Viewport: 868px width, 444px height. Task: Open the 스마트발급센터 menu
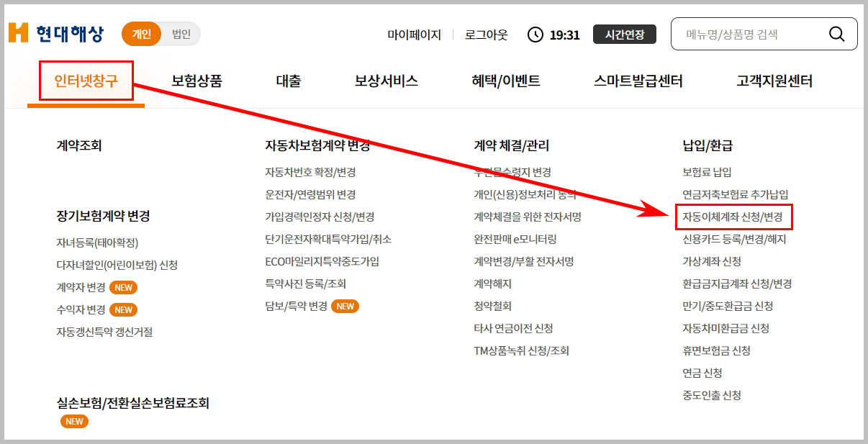tap(638, 81)
